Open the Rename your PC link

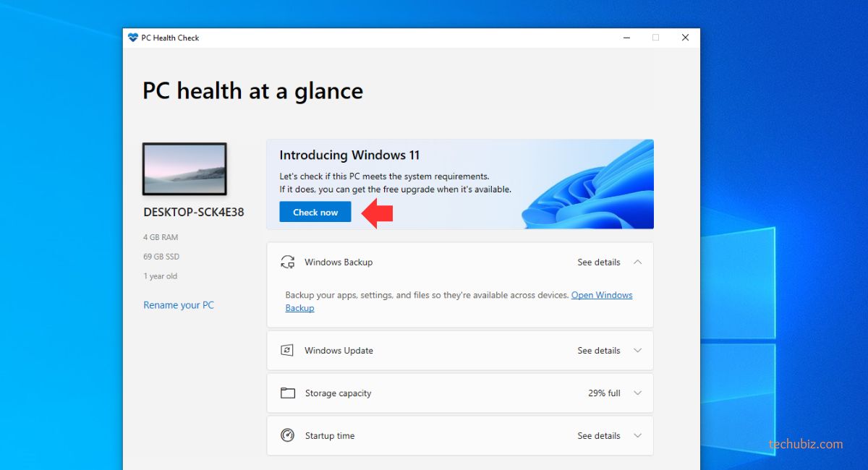(179, 305)
